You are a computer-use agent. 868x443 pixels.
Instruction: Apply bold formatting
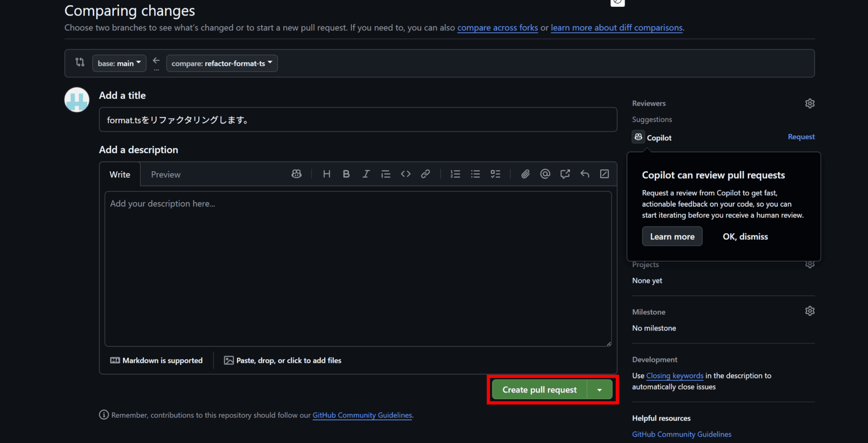pyautogui.click(x=346, y=174)
